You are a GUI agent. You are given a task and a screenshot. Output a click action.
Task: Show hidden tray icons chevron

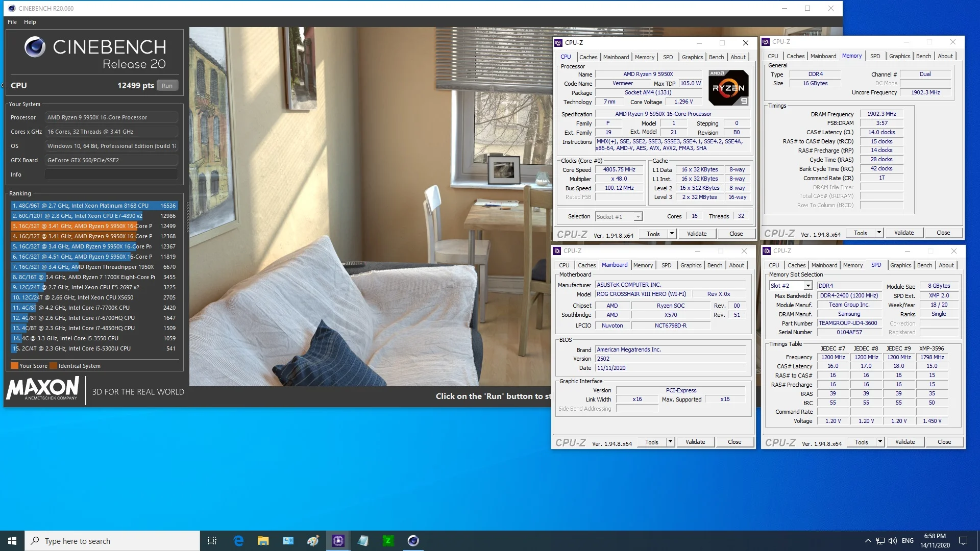pyautogui.click(x=868, y=541)
